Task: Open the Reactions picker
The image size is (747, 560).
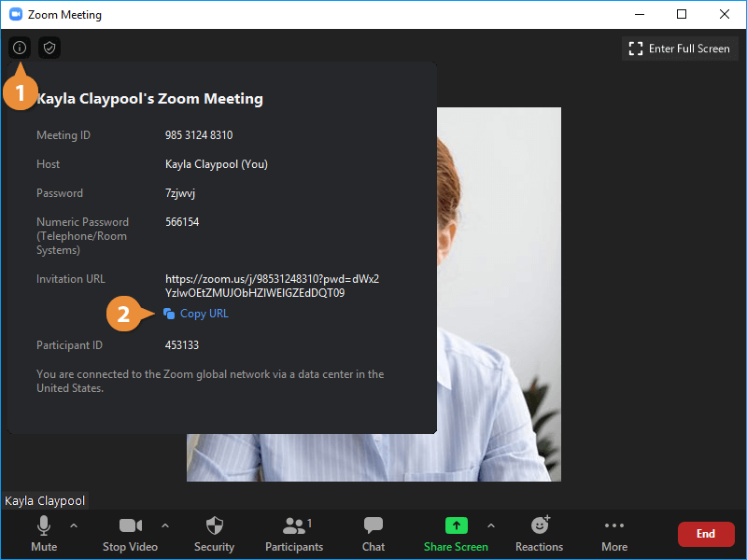Action: (x=539, y=533)
